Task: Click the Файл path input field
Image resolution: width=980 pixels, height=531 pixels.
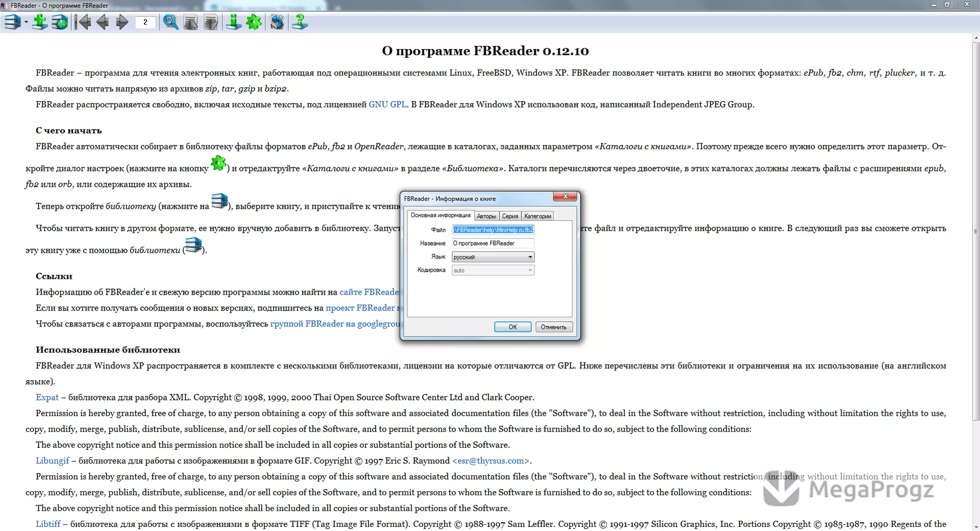Action: coord(493,230)
